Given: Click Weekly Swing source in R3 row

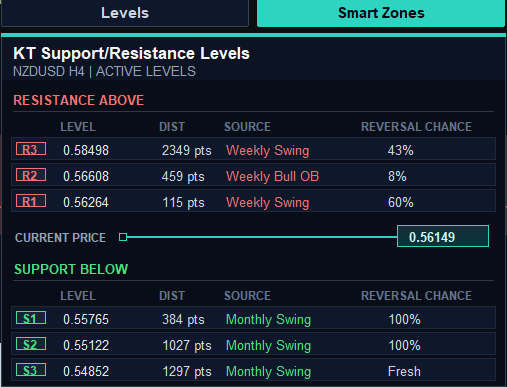Looking at the screenshot, I should coord(268,151).
